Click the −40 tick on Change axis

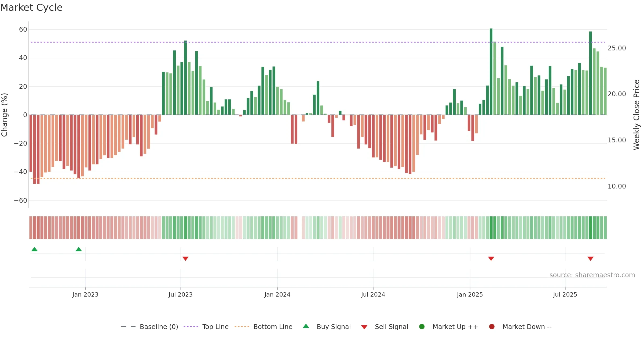(x=21, y=172)
